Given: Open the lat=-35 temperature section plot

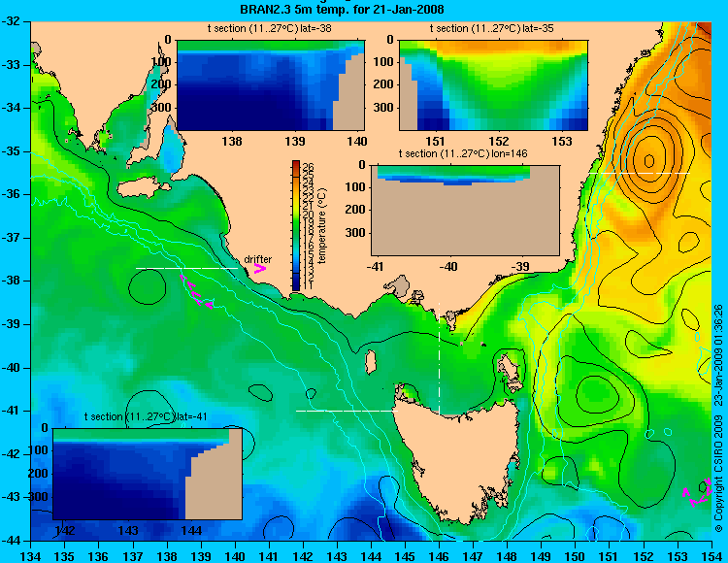Looking at the screenshot, I should pyautogui.click(x=493, y=85).
